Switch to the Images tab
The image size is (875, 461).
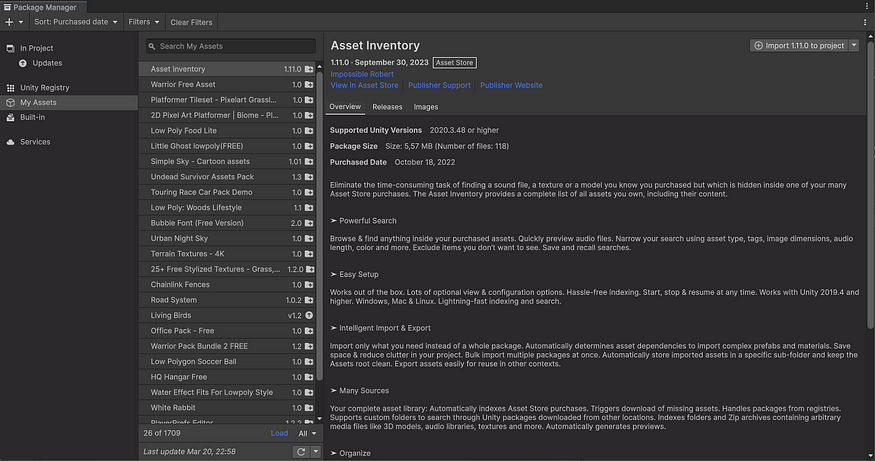pos(425,107)
